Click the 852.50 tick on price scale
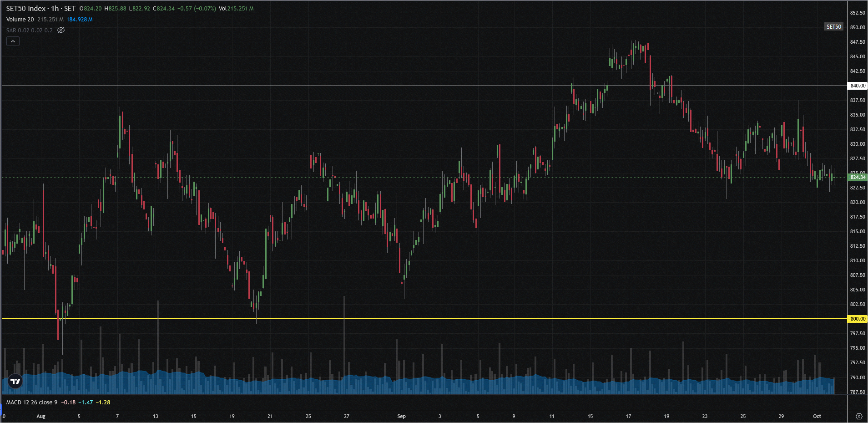This screenshot has width=868, height=423. tap(858, 13)
